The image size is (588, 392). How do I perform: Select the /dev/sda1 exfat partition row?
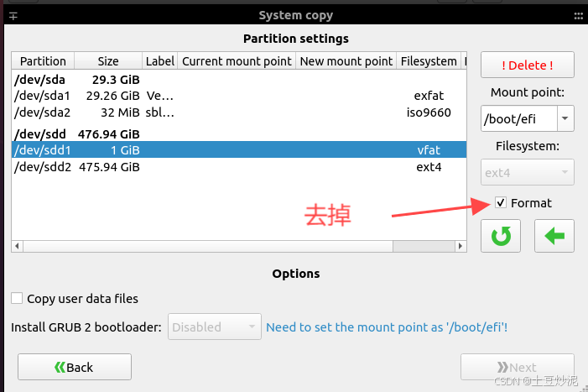pyautogui.click(x=239, y=96)
